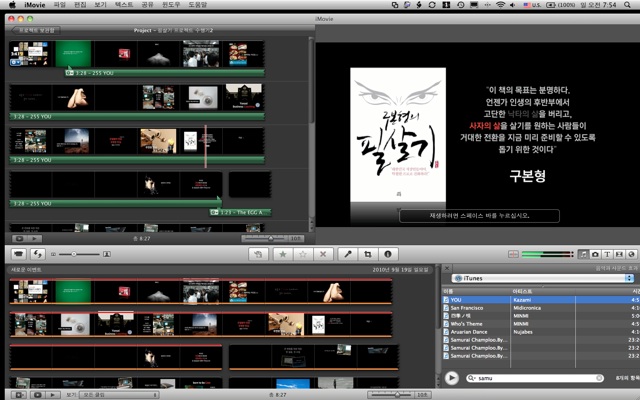Open the transitions browser
Viewport: 640px width, 400px height.
pyautogui.click(x=619, y=254)
